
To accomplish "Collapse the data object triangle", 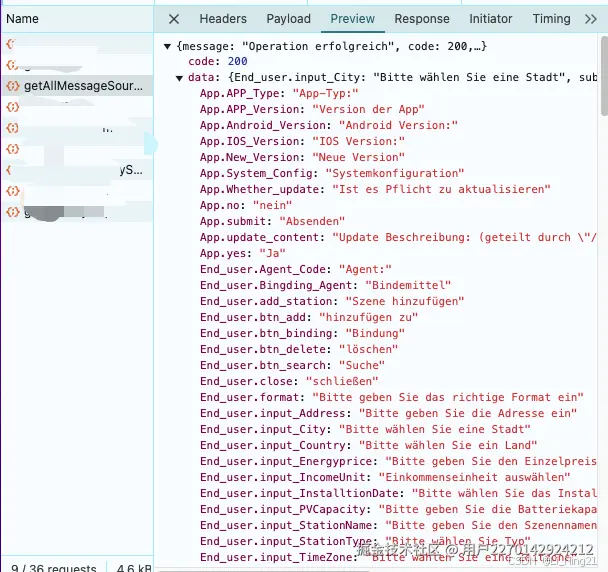I will click(x=179, y=78).
